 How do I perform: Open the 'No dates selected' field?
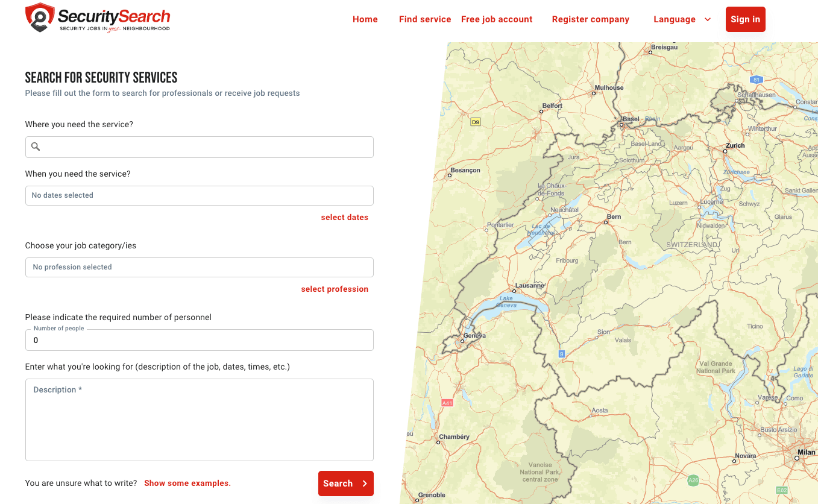[199, 195]
